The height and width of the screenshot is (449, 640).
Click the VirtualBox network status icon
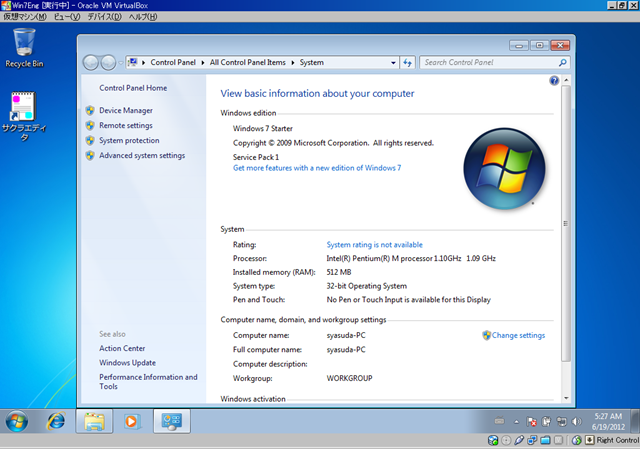click(532, 440)
